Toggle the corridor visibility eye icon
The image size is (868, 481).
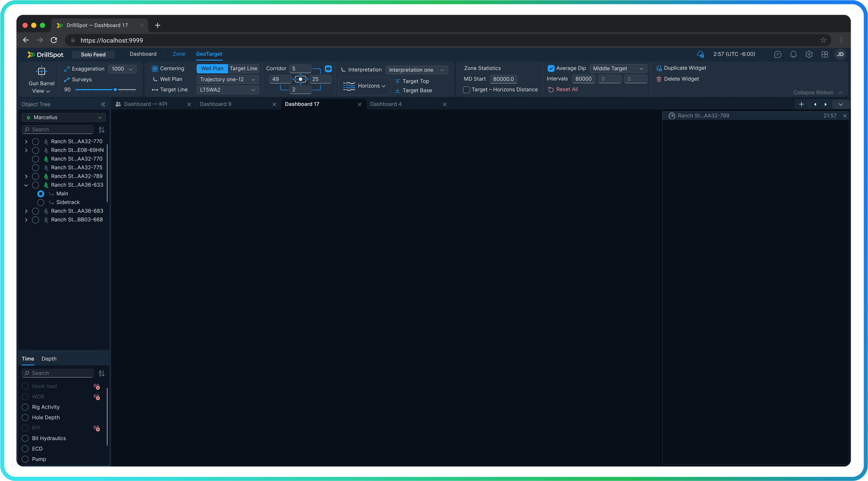point(328,69)
